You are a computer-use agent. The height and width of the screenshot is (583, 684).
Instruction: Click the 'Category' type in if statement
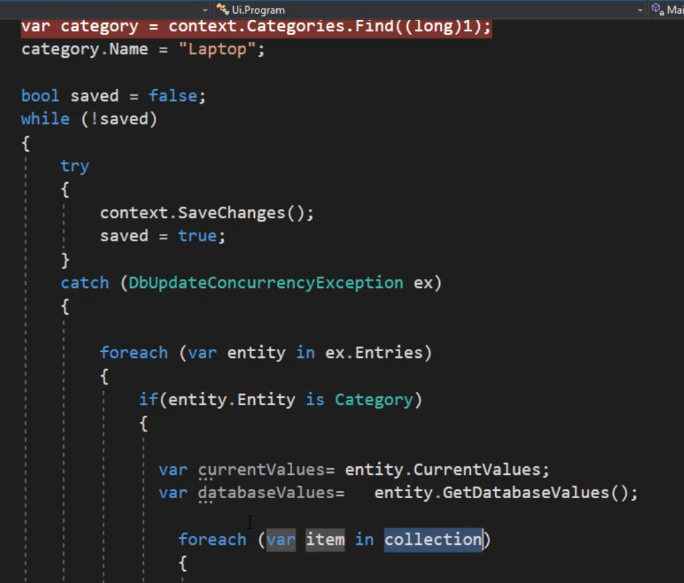pyautogui.click(x=374, y=400)
